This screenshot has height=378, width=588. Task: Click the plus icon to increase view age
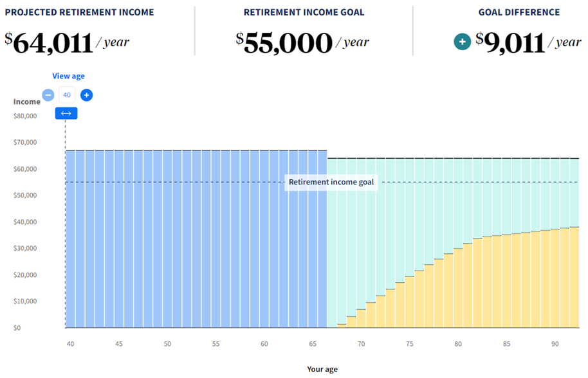[x=86, y=95]
